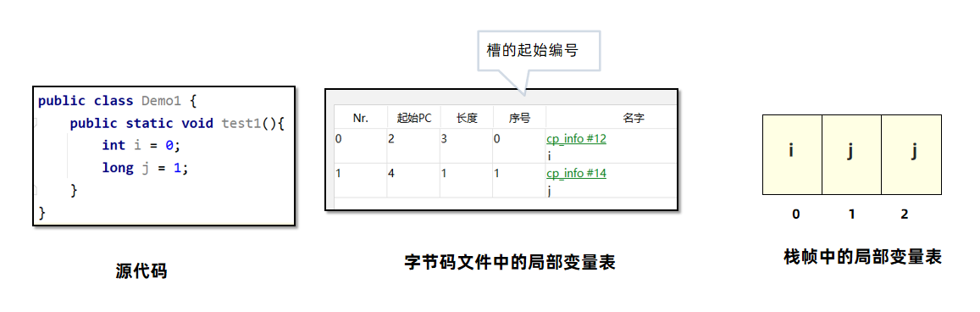This screenshot has height=312, width=980.
Task: Select table row with Nr. 0
Action: (506, 146)
